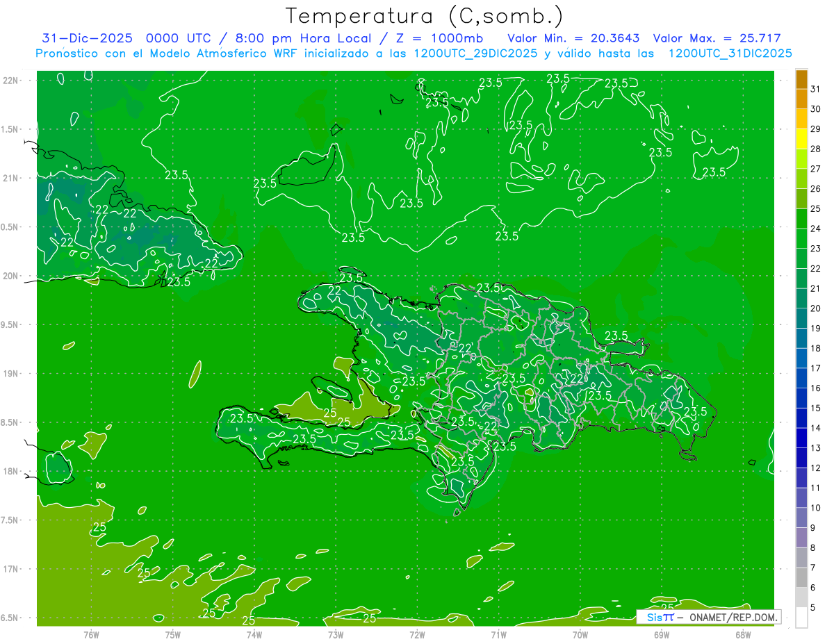The height and width of the screenshot is (644, 834).
Task: Click the "69W" longitude axis label
Action: pos(662,634)
